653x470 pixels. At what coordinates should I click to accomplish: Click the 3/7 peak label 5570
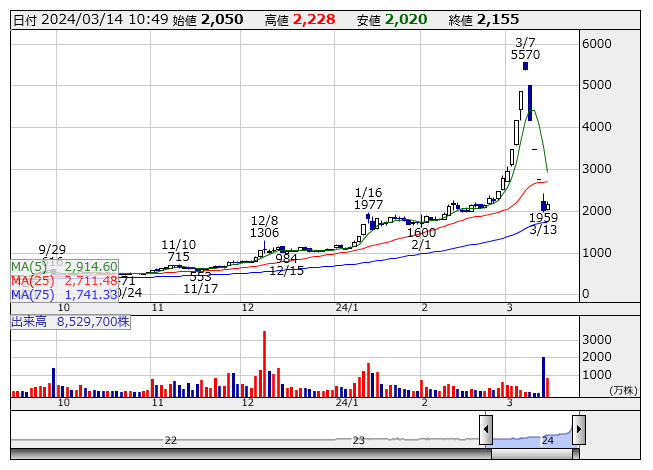(x=525, y=55)
